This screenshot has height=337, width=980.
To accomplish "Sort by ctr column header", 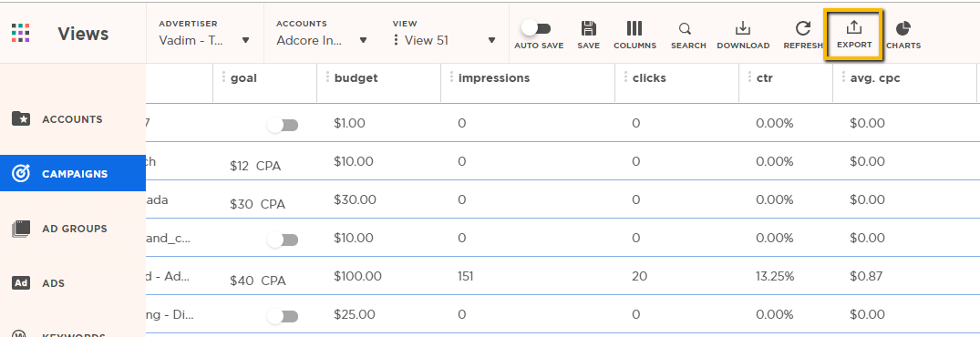I will tap(764, 78).
